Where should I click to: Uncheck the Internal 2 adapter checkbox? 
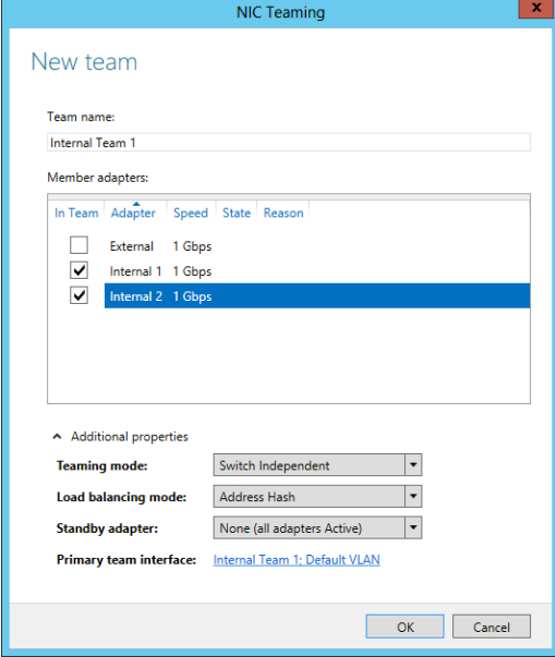(79, 295)
